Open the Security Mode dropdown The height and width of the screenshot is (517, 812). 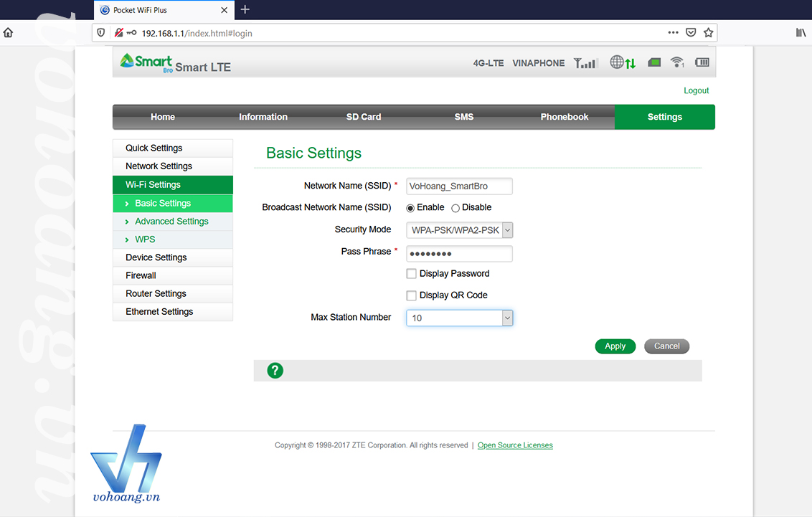pyautogui.click(x=459, y=229)
